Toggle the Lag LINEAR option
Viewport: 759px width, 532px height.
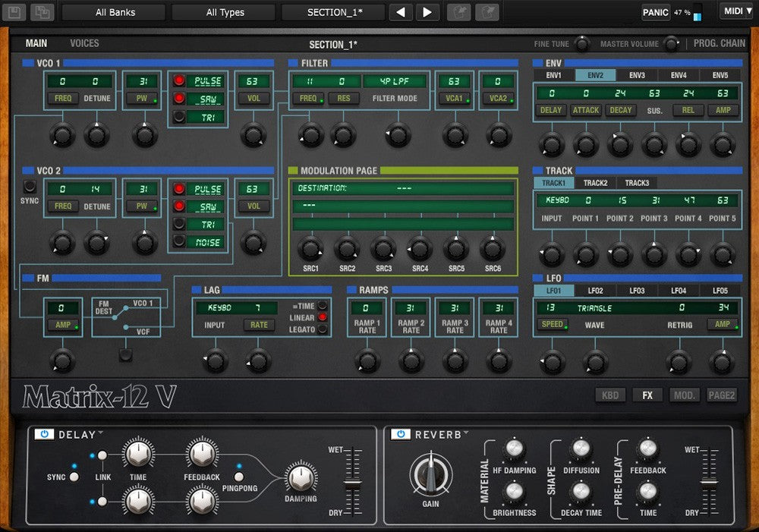click(x=323, y=317)
